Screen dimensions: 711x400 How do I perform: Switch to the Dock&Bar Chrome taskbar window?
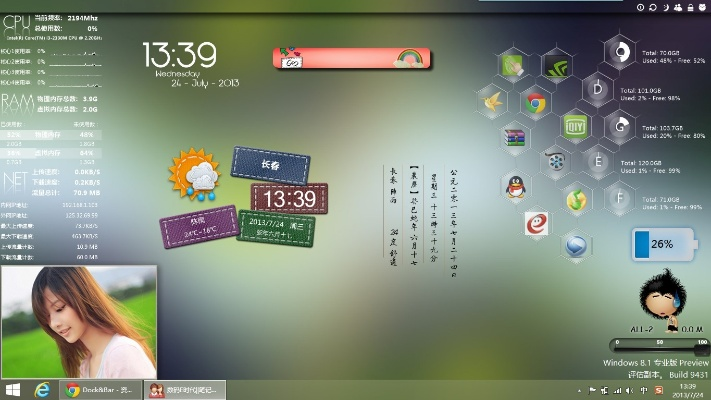(102, 389)
